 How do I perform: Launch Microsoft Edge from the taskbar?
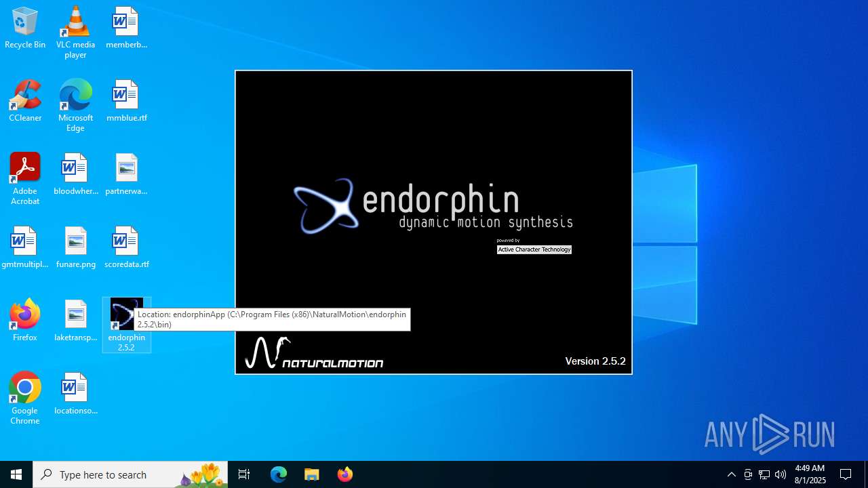tap(279, 474)
